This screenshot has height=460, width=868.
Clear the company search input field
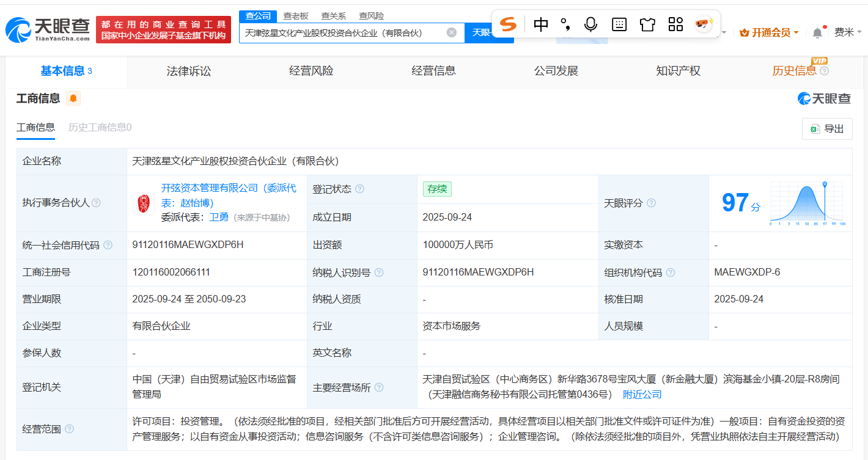(x=451, y=33)
